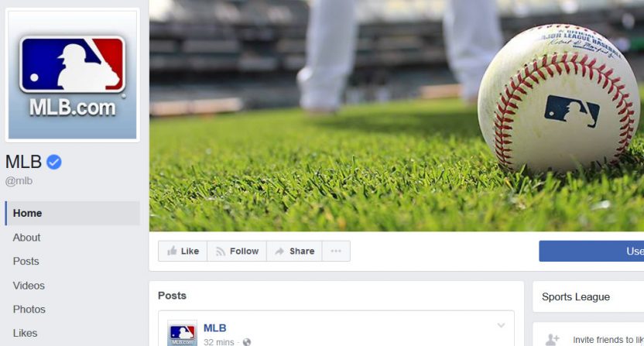
Task: Open the Videos section
Action: point(29,285)
